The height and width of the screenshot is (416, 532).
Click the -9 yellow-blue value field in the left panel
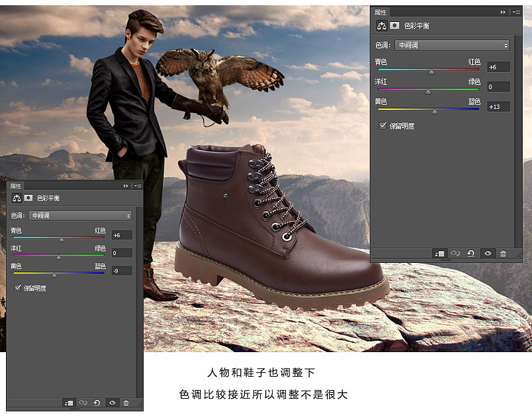click(x=122, y=271)
